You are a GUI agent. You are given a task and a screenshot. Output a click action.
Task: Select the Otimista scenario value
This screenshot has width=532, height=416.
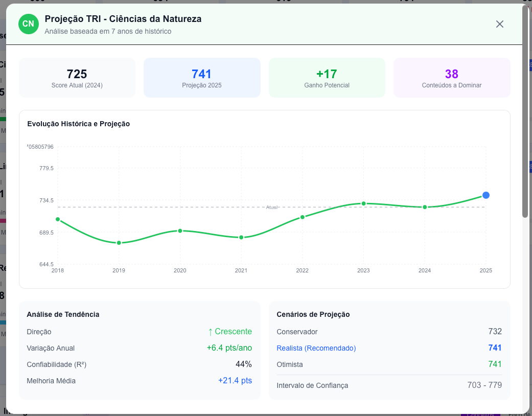(494, 364)
